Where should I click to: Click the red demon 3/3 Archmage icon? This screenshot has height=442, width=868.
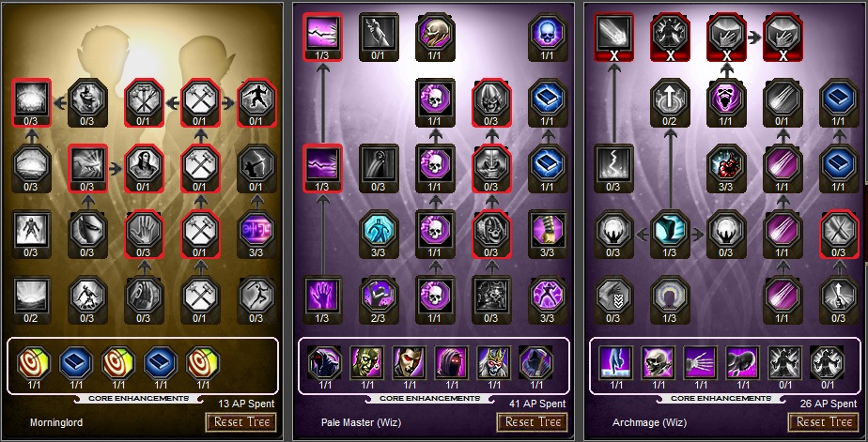726,163
